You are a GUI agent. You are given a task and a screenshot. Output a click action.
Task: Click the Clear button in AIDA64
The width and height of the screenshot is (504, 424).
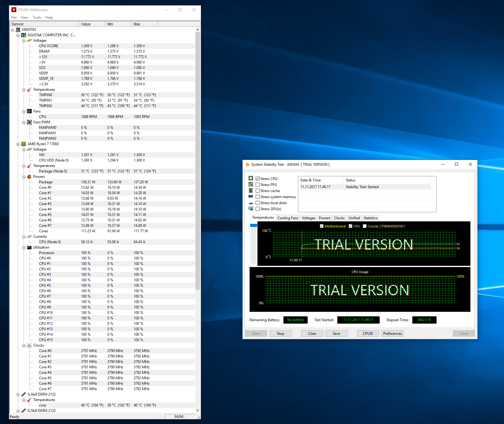312,334
